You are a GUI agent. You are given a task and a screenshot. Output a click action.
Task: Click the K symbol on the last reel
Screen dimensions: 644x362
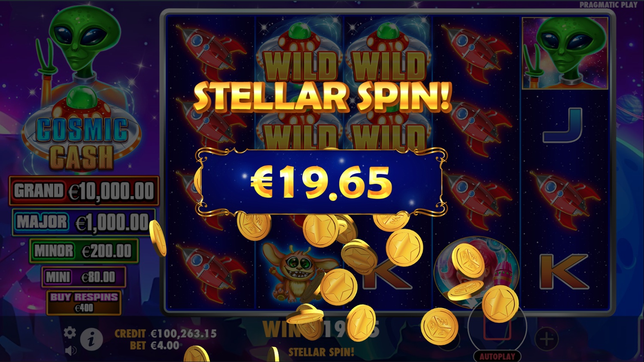click(x=564, y=271)
